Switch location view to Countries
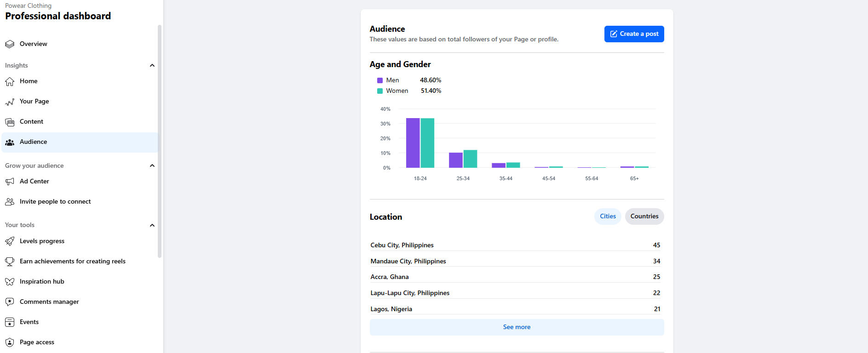Viewport: 868px width, 353px height. 644,216
